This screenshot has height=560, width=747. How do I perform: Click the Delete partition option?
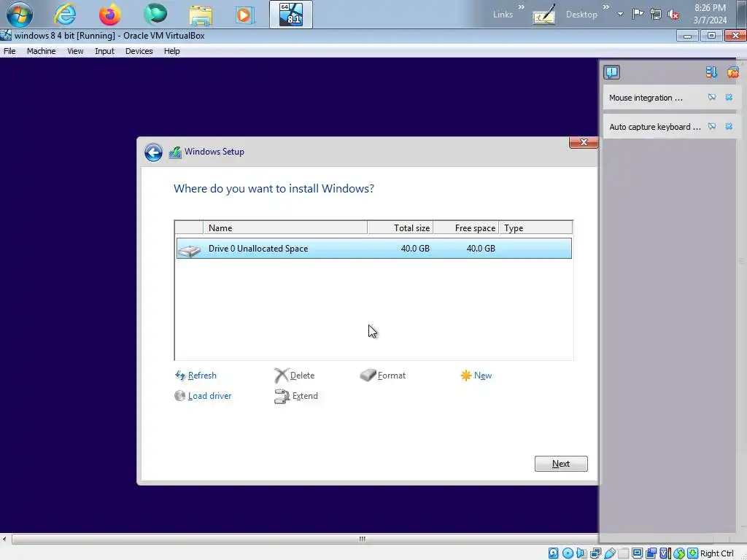point(295,376)
